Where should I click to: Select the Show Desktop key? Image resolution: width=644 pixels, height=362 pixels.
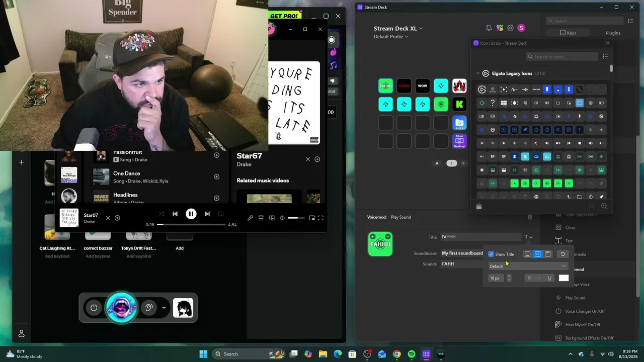tap(459, 141)
